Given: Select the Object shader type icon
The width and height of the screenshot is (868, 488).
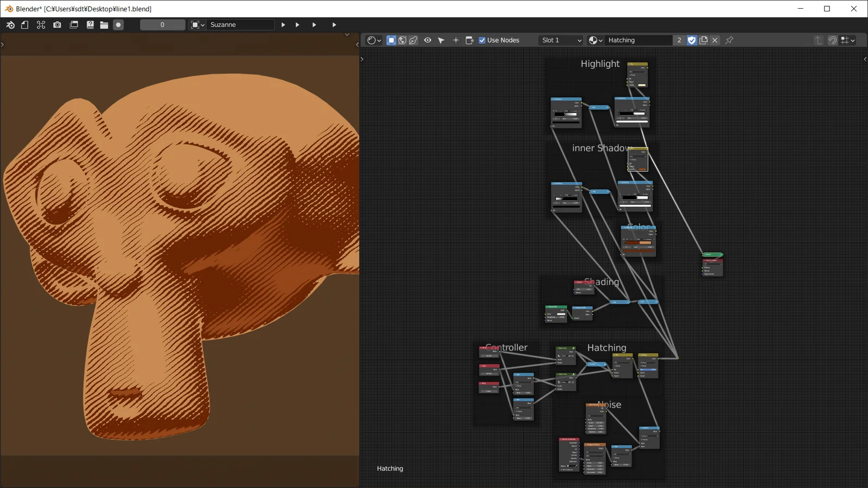Looking at the screenshot, I should [x=391, y=40].
